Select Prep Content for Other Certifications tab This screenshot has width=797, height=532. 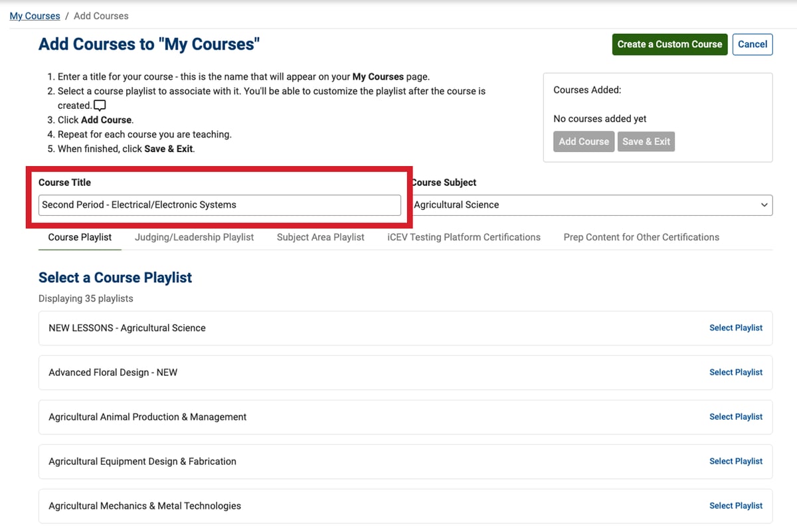point(641,237)
